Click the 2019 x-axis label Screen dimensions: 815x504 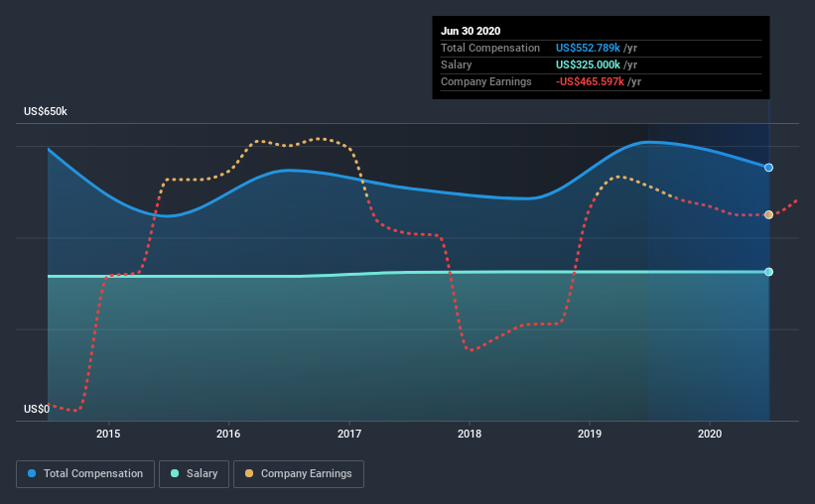pos(590,434)
